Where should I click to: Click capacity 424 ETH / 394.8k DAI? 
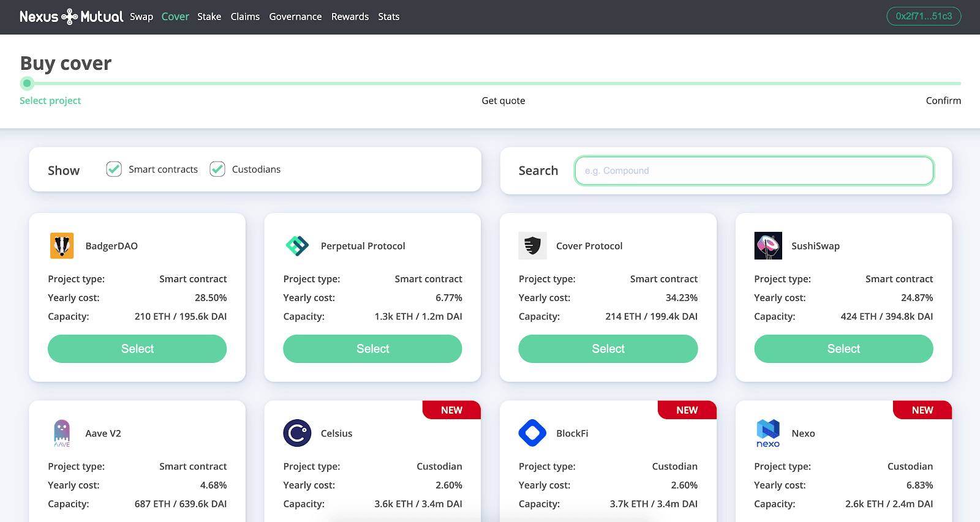pyautogui.click(x=887, y=316)
